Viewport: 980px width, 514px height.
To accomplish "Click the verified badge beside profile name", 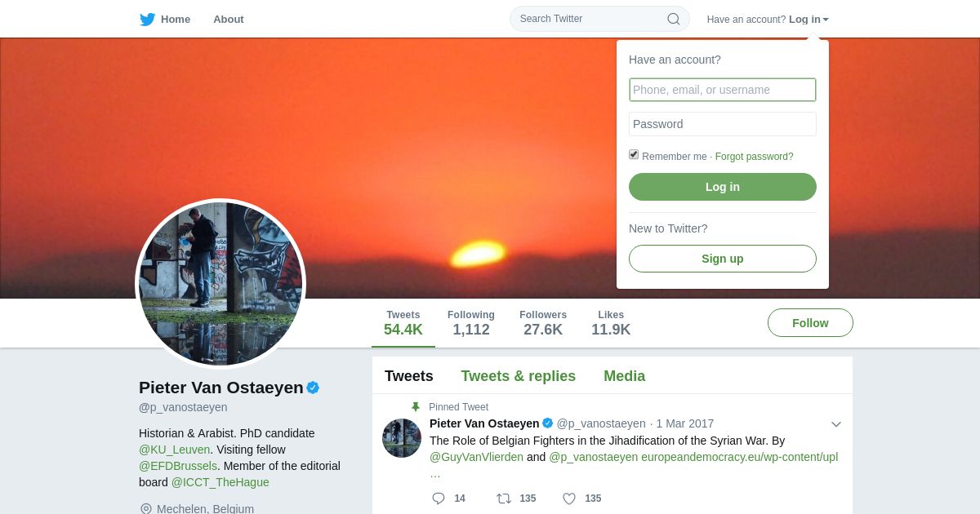I will pos(313,388).
